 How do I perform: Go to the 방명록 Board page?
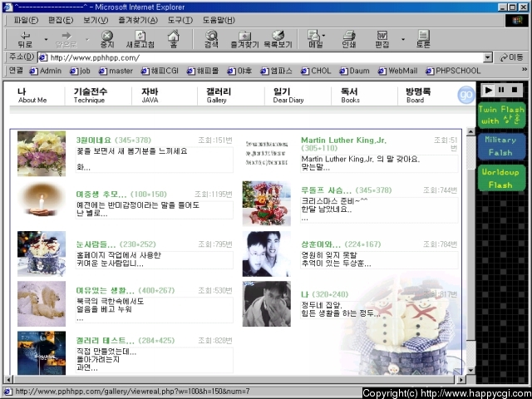(418, 96)
